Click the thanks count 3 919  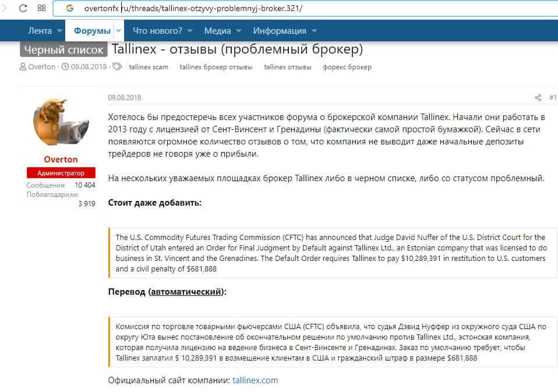[x=87, y=203]
